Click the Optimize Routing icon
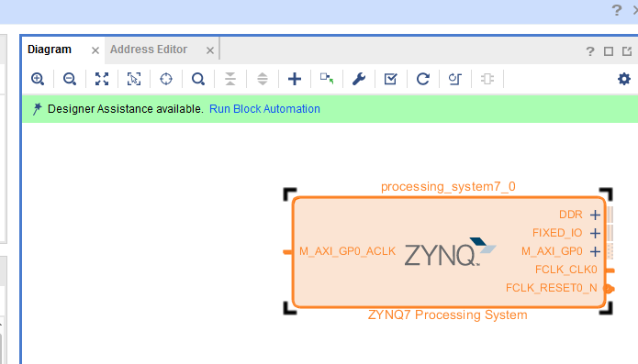This screenshot has width=638, height=364. point(455,79)
